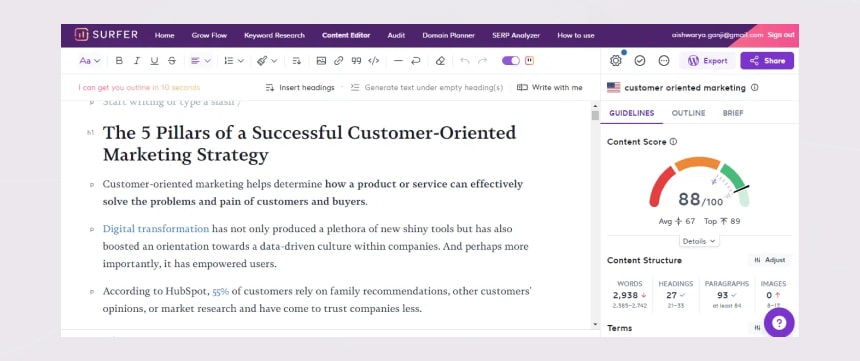860x361 pixels.
Task: Go to Home in navigation
Action: click(x=164, y=35)
